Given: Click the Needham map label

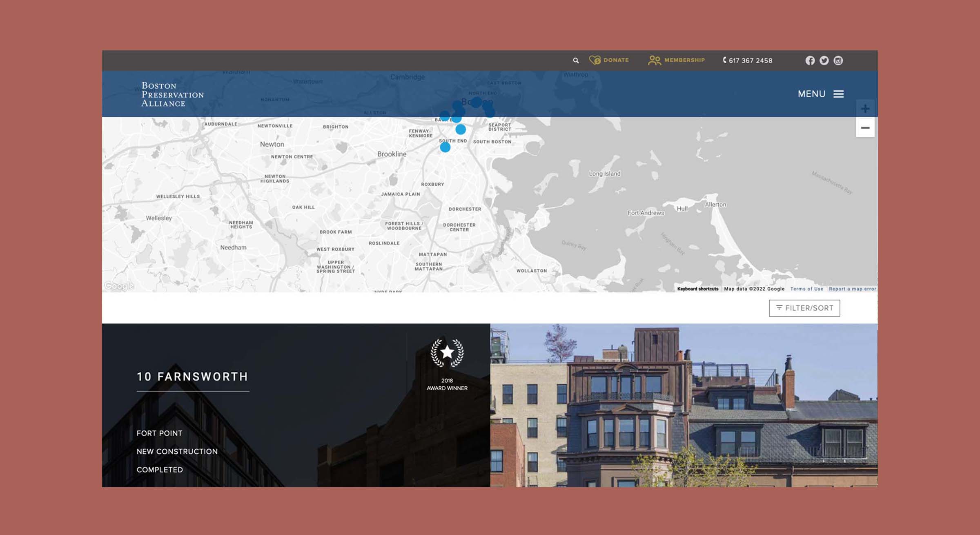Looking at the screenshot, I should coord(233,247).
